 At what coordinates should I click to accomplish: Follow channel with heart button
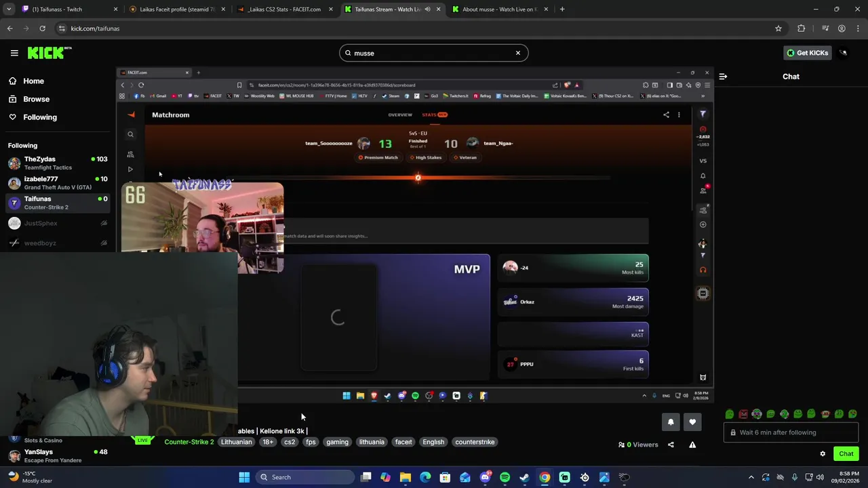[692, 422]
